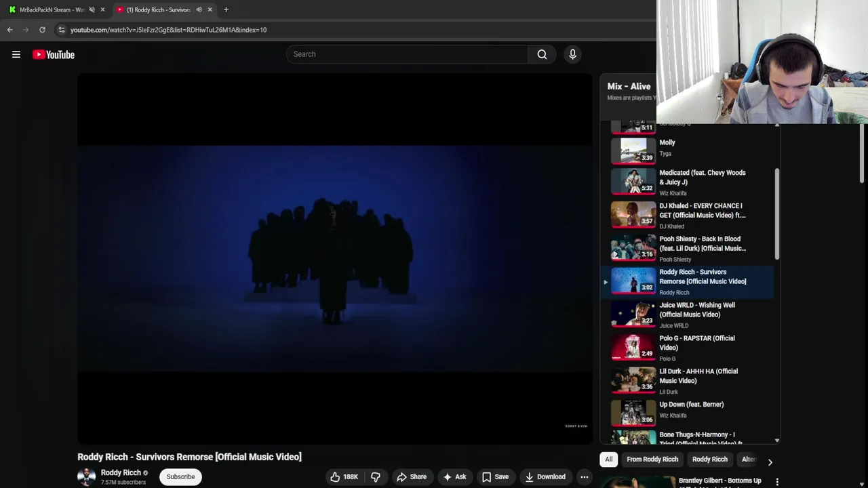Reload the page with refresh icon

42,30
